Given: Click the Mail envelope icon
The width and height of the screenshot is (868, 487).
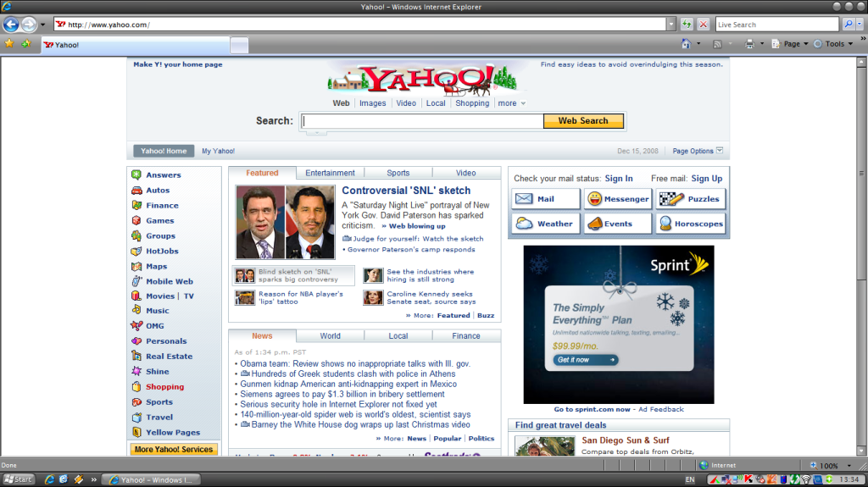Looking at the screenshot, I should [x=524, y=199].
